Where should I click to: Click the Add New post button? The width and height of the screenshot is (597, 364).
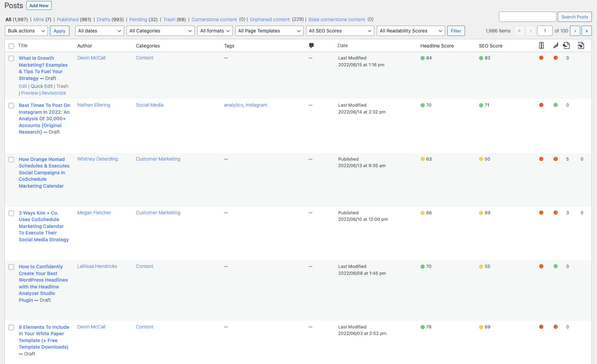pyautogui.click(x=39, y=5)
